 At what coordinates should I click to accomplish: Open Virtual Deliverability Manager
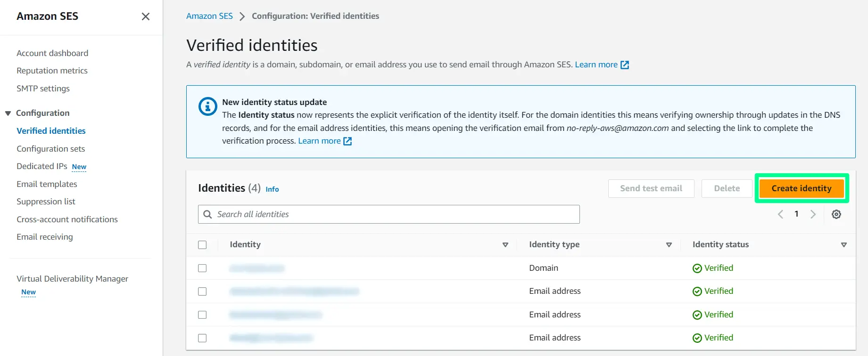click(72, 279)
